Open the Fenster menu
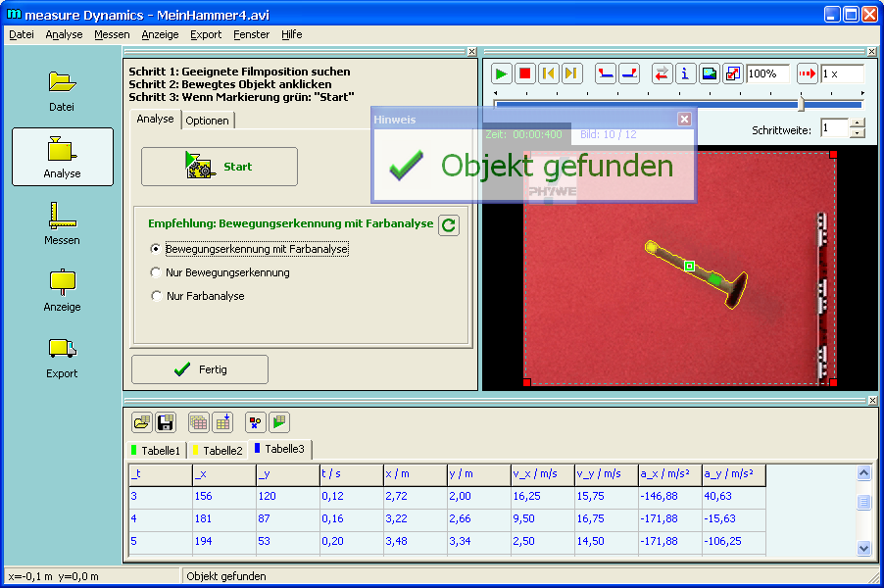 pos(252,34)
